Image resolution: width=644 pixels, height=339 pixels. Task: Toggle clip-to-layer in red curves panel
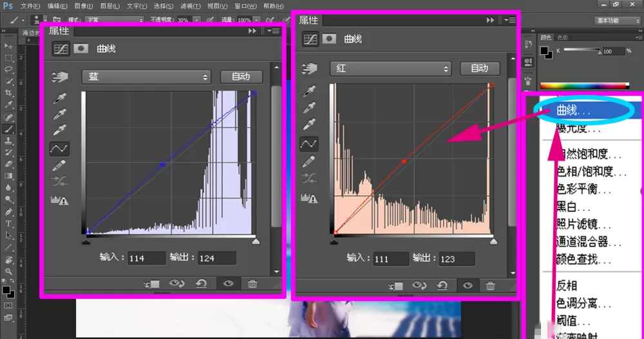point(395,286)
